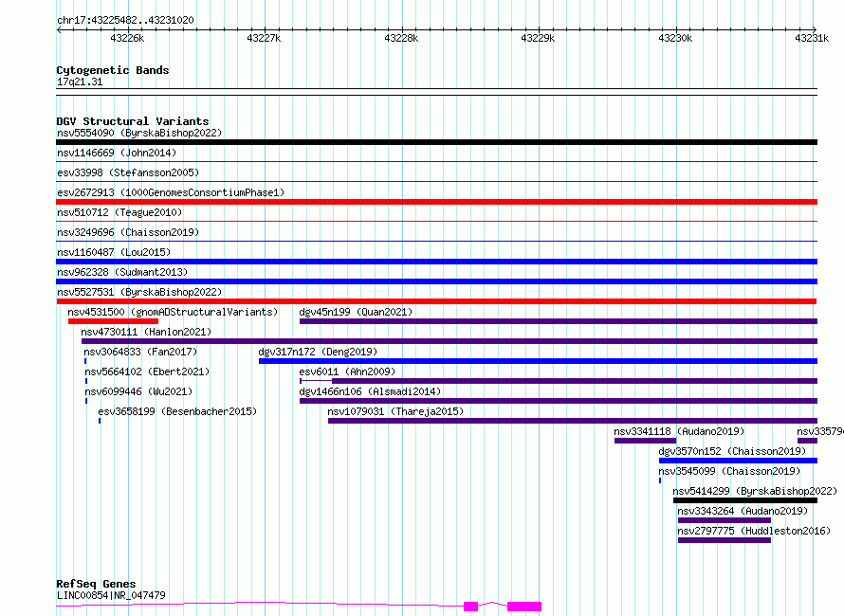
Task: Select the purple nsv4730111 variant bar
Action: click(450, 341)
